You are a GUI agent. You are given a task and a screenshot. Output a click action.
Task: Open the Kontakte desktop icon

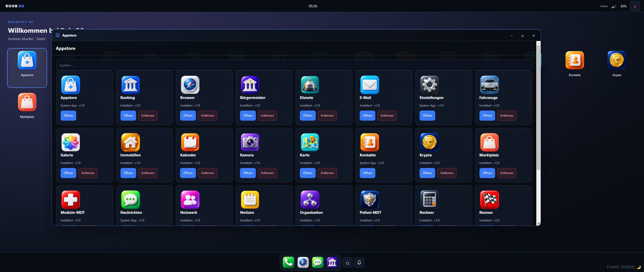[575, 64]
